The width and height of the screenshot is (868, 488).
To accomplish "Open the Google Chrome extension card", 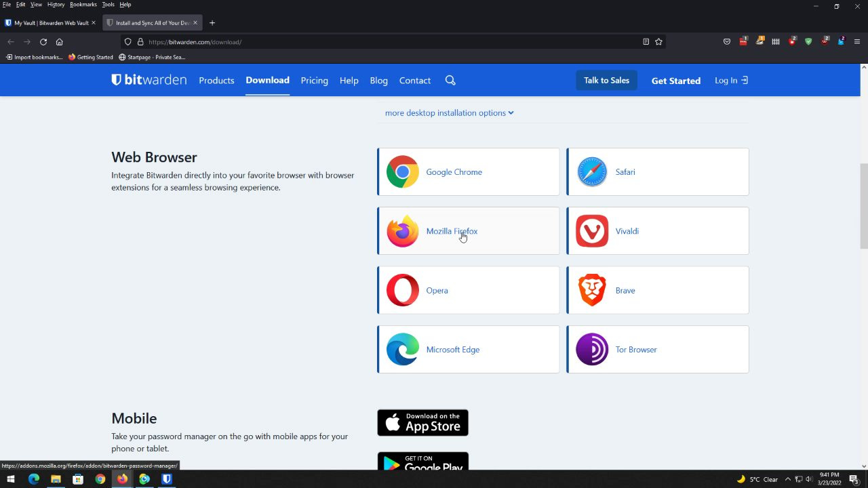I will coord(469,172).
